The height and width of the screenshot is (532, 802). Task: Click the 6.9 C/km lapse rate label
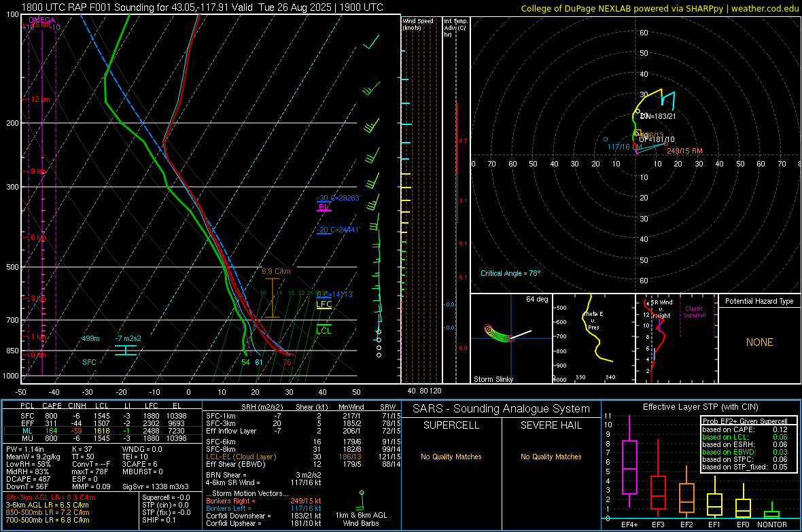pyautogui.click(x=276, y=271)
